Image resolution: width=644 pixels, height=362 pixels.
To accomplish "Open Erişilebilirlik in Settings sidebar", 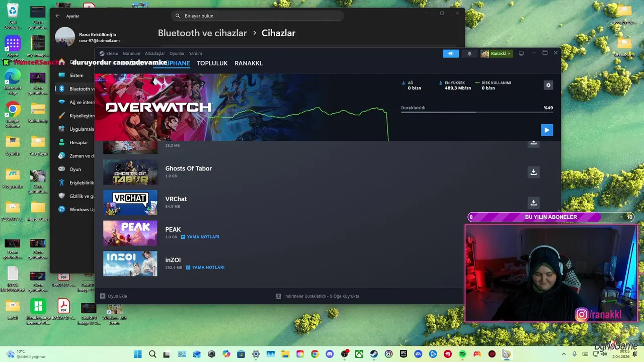I will (75, 183).
